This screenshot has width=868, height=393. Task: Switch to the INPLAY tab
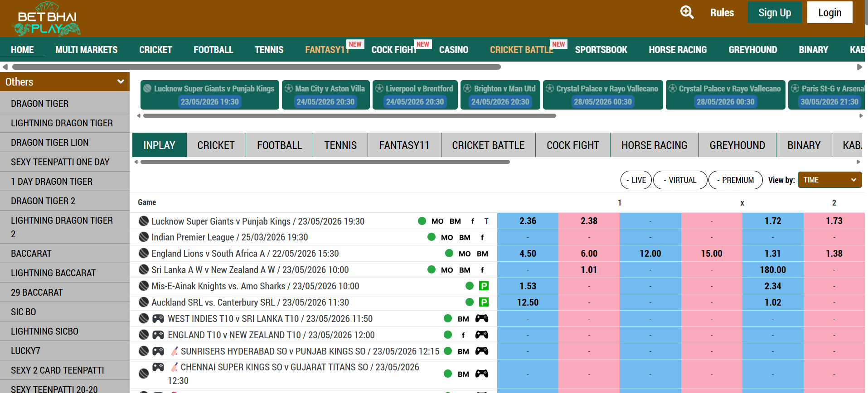click(x=159, y=145)
